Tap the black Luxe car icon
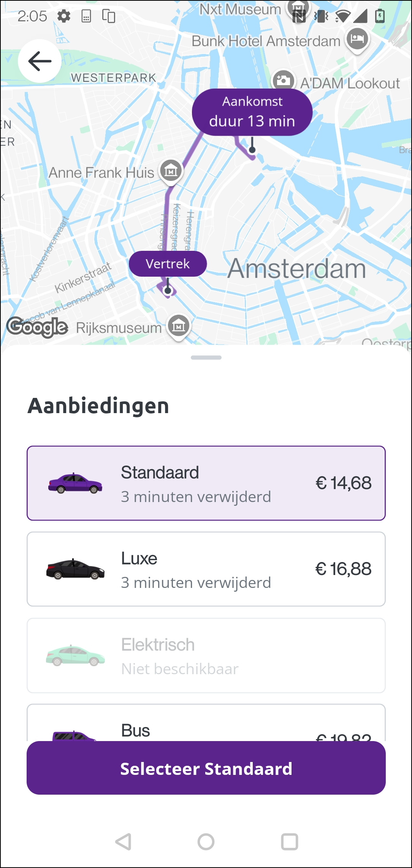412x868 pixels. click(75, 569)
